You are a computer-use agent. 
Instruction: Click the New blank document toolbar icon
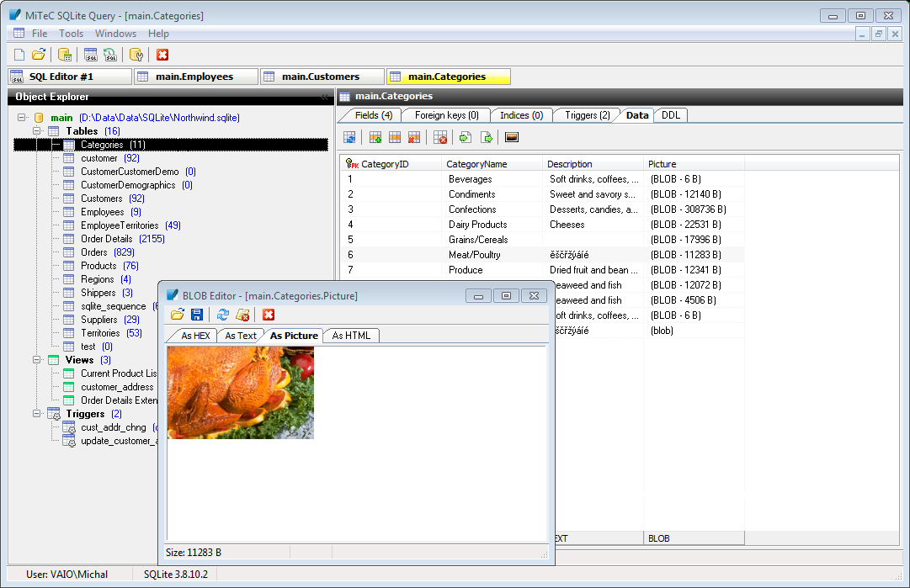click(19, 55)
